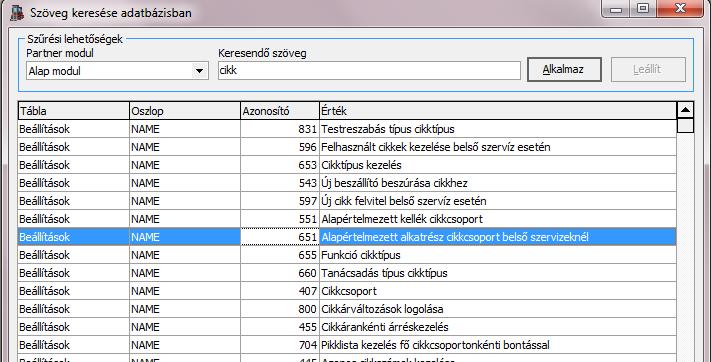Click NAME cell in row 831
Viewport: 711px width, 362px height.
coord(185,129)
